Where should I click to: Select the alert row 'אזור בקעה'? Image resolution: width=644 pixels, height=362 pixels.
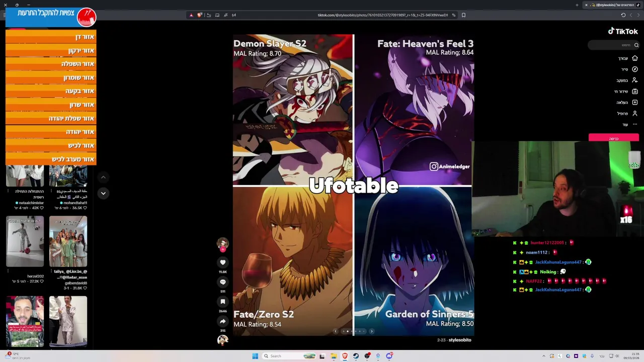(51, 91)
